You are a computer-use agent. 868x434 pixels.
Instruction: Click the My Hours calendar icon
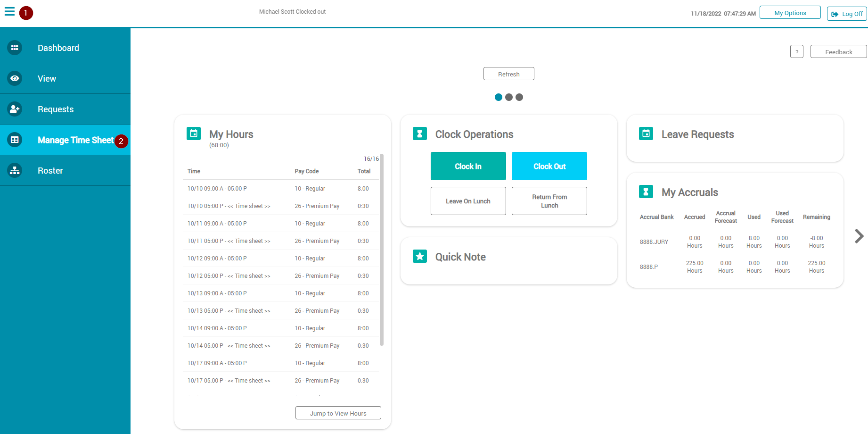click(194, 134)
